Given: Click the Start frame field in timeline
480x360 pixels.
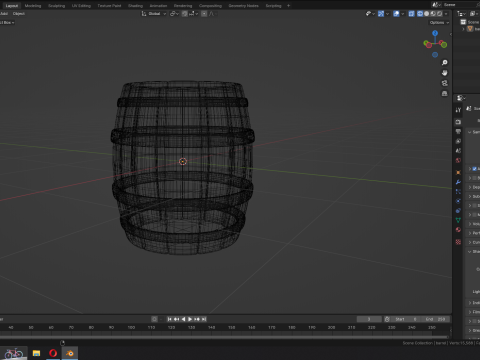Looking at the screenshot, I should tap(406, 319).
